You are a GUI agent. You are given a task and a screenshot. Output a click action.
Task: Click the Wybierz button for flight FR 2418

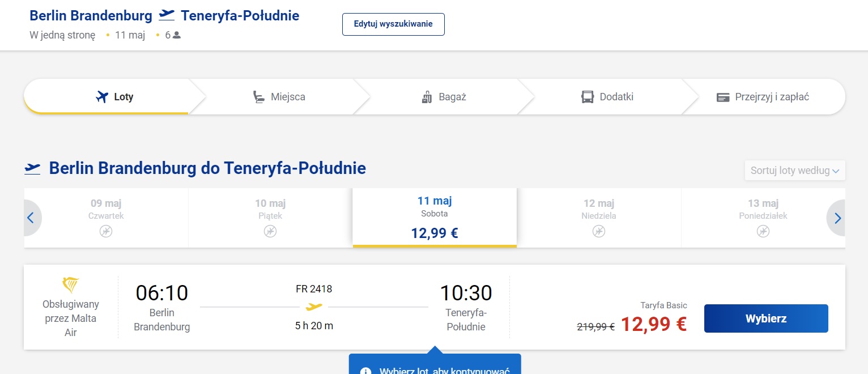point(766,318)
